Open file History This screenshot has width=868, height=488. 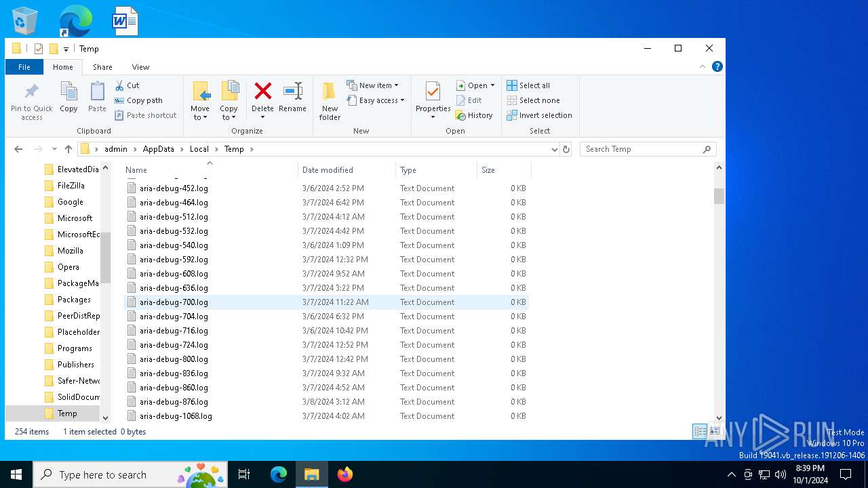point(474,115)
